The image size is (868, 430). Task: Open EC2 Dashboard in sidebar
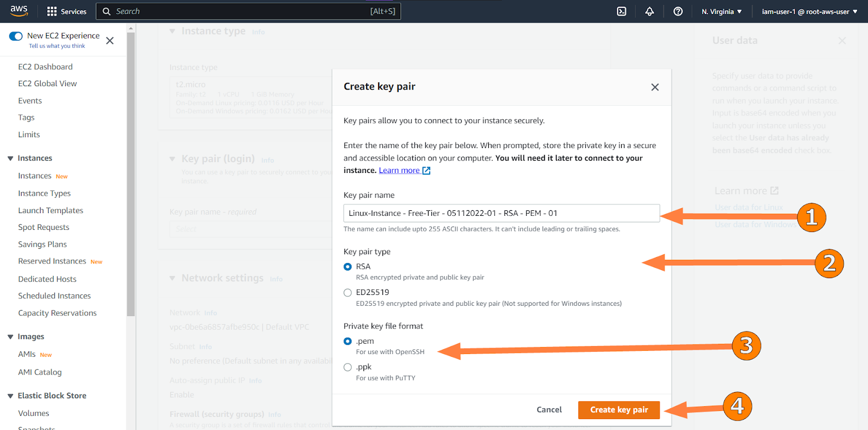(45, 67)
